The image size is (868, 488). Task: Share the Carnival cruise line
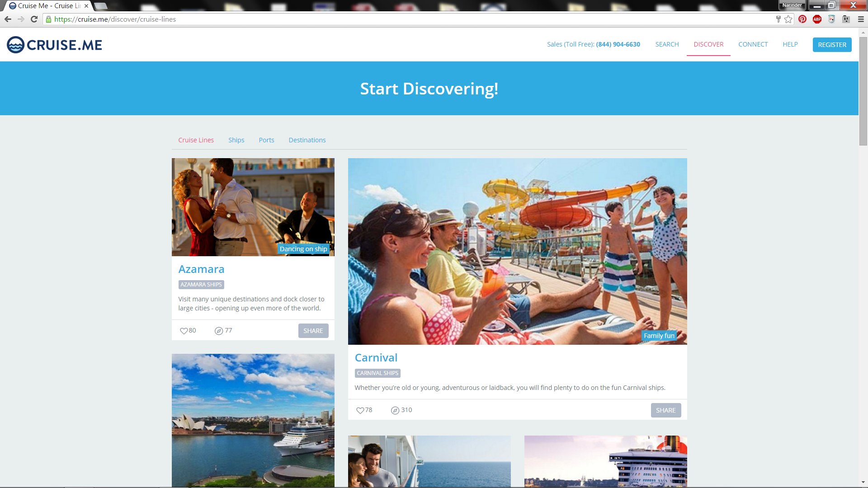click(x=665, y=410)
